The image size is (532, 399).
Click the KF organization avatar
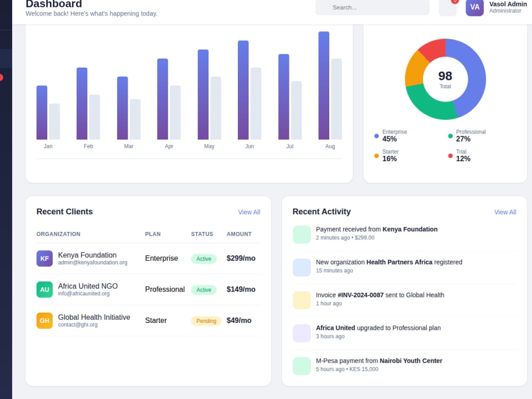tap(45, 259)
